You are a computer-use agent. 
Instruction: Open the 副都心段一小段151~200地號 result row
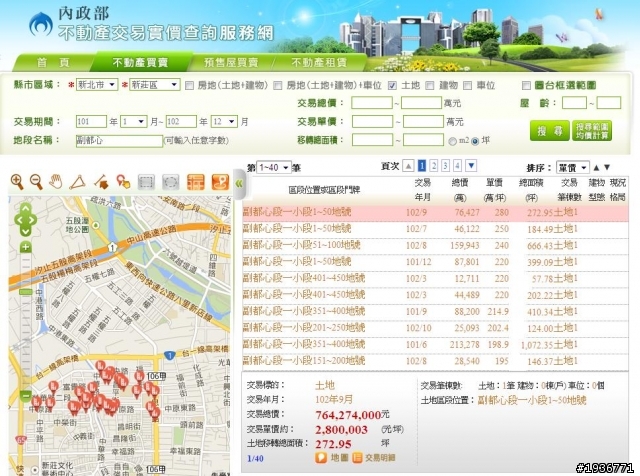[x=435, y=361]
